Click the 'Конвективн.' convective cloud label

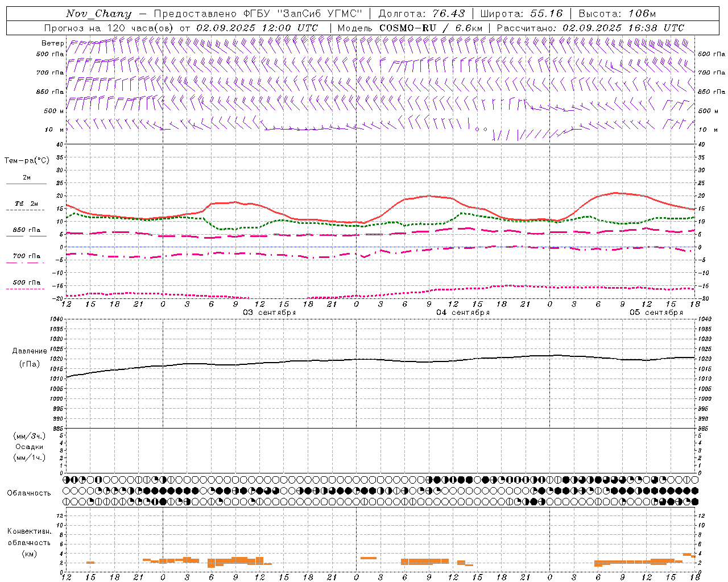(29, 531)
